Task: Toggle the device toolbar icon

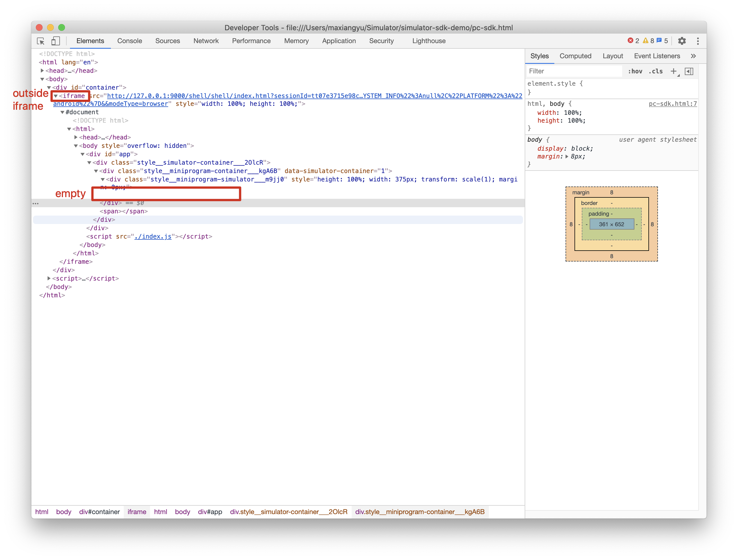Action: pos(55,41)
